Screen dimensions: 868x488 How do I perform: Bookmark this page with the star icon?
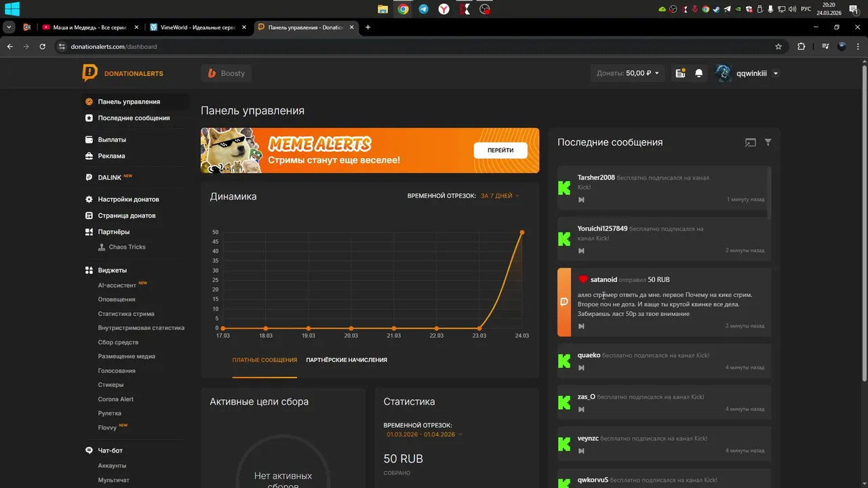coord(778,47)
